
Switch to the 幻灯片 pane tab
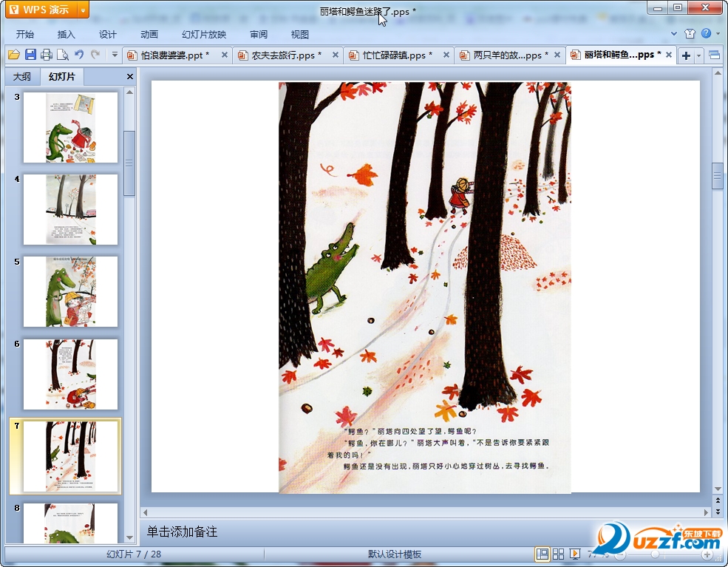coord(62,77)
